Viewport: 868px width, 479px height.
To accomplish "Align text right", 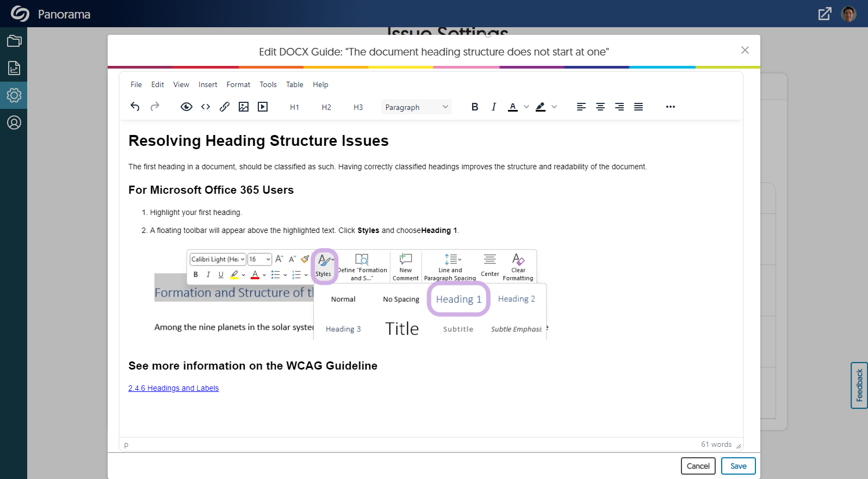I will (x=619, y=107).
